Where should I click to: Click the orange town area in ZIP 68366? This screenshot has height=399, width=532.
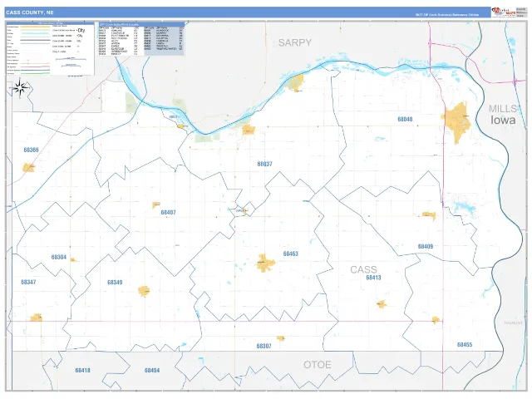[x=28, y=168]
